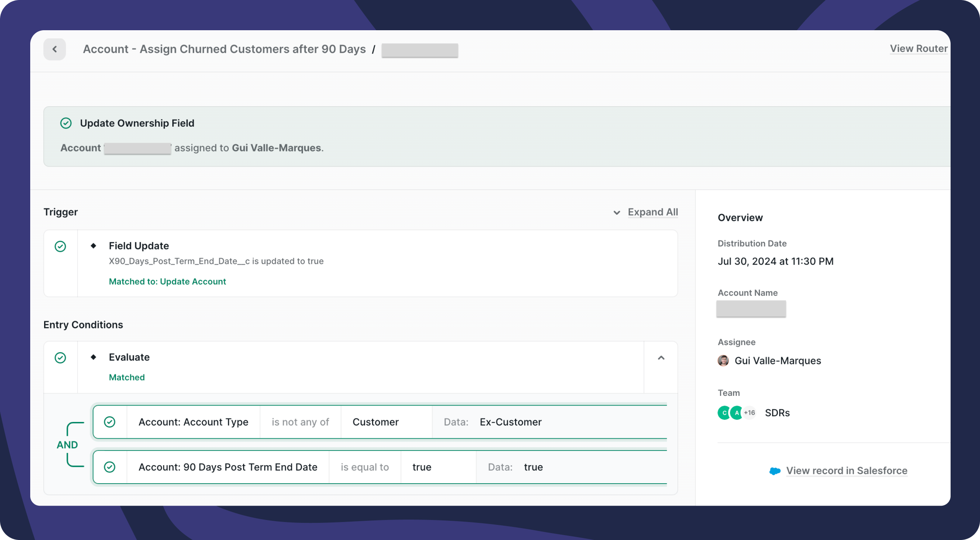Image resolution: width=980 pixels, height=540 pixels.
Task: Click the chevron next to Expand All
Action: (617, 213)
